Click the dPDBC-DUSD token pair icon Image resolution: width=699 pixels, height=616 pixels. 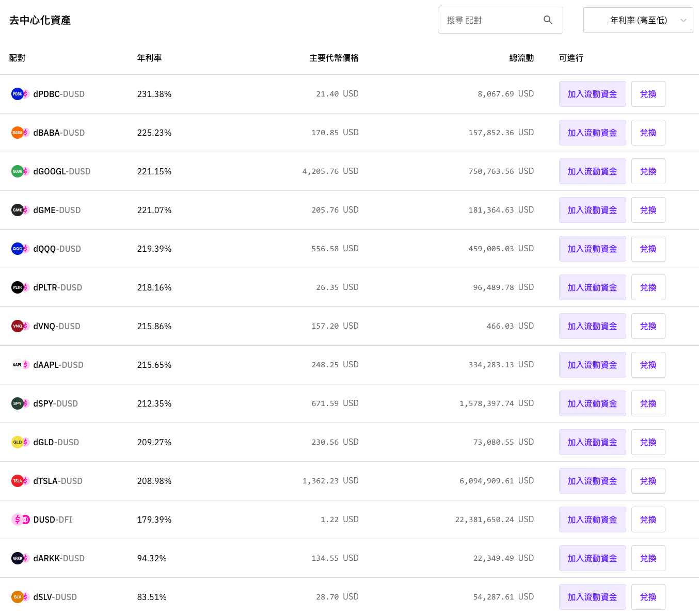click(20, 94)
